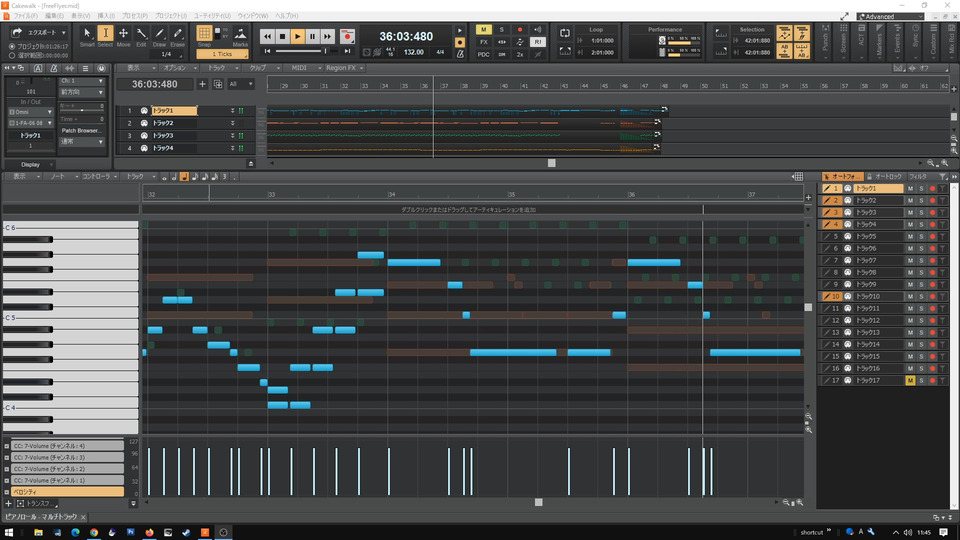Stop playback
Screen dimensions: 960x540
pyautogui.click(x=282, y=37)
